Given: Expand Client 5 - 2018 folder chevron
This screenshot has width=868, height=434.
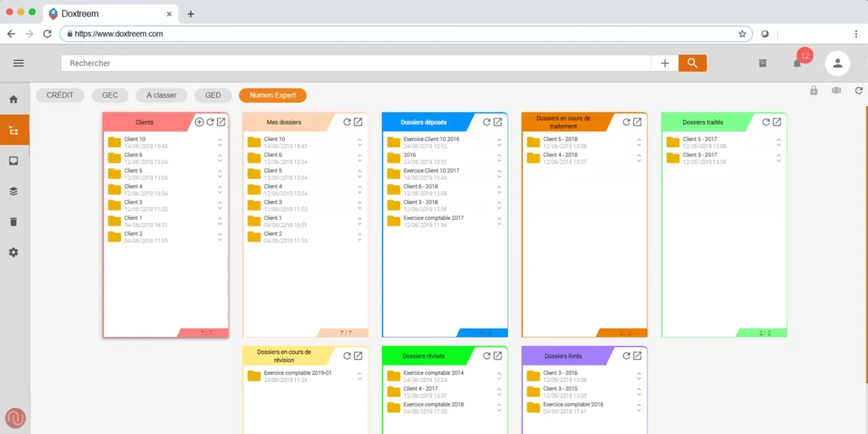Looking at the screenshot, I should [x=639, y=142].
